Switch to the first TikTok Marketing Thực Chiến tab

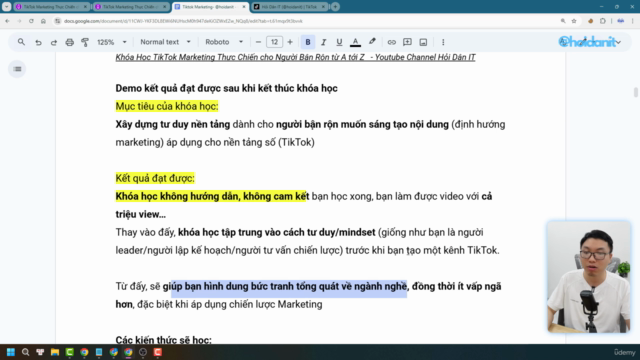point(51,7)
